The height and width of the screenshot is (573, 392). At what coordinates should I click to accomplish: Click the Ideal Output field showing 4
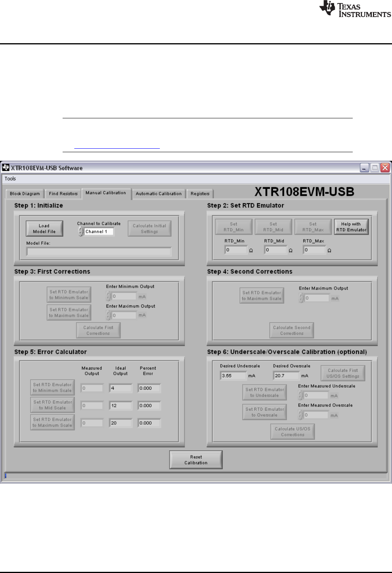121,388
